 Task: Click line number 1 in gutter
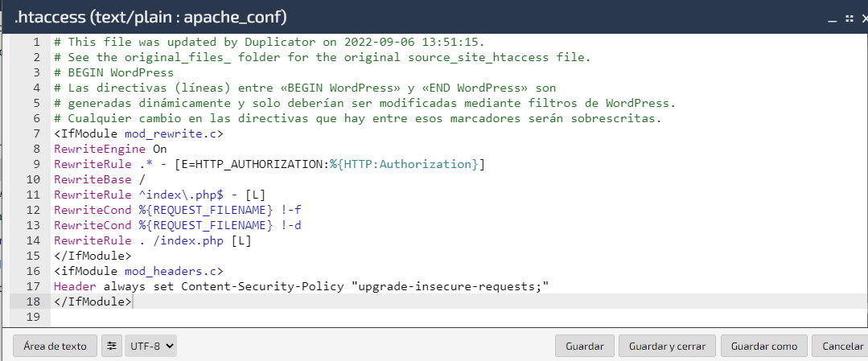[36, 42]
